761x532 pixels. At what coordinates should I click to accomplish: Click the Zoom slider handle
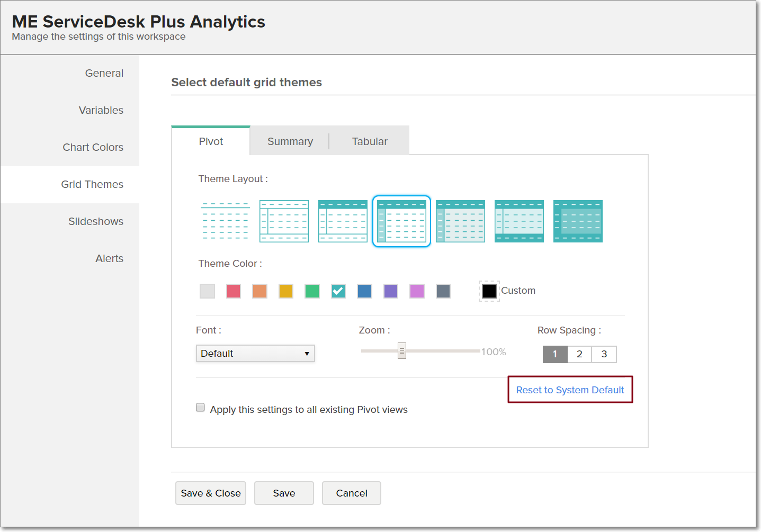point(402,351)
